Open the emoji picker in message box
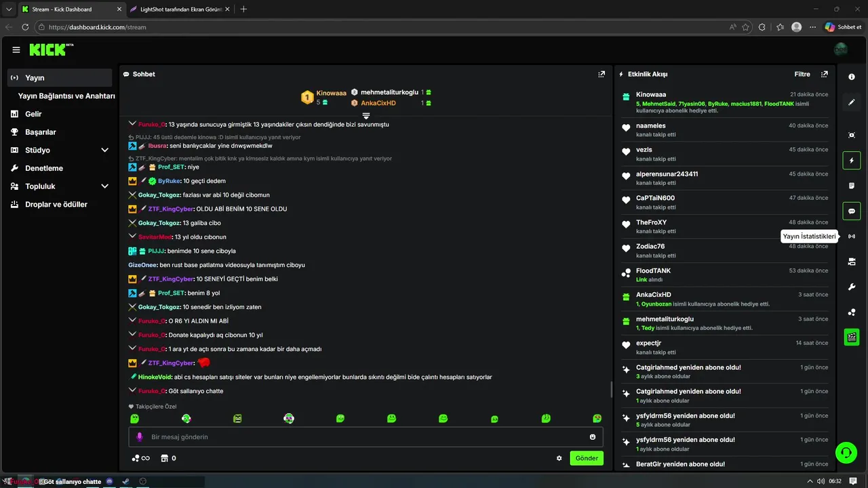 [593, 437]
